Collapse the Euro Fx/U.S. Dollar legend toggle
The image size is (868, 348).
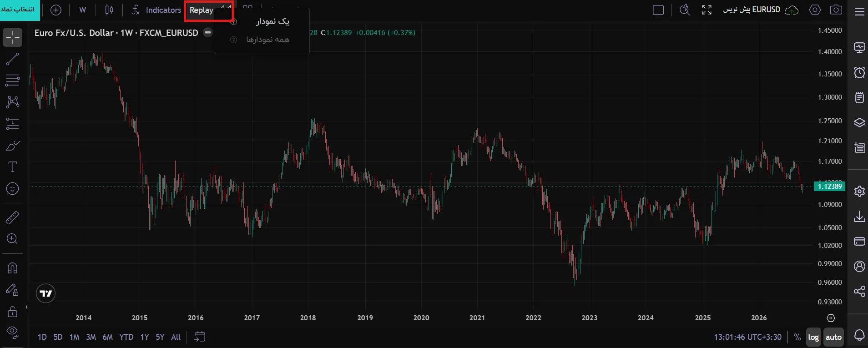pyautogui.click(x=208, y=32)
